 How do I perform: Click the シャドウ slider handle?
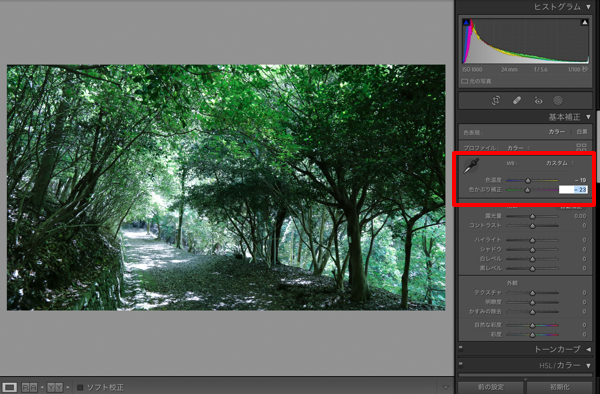click(532, 250)
